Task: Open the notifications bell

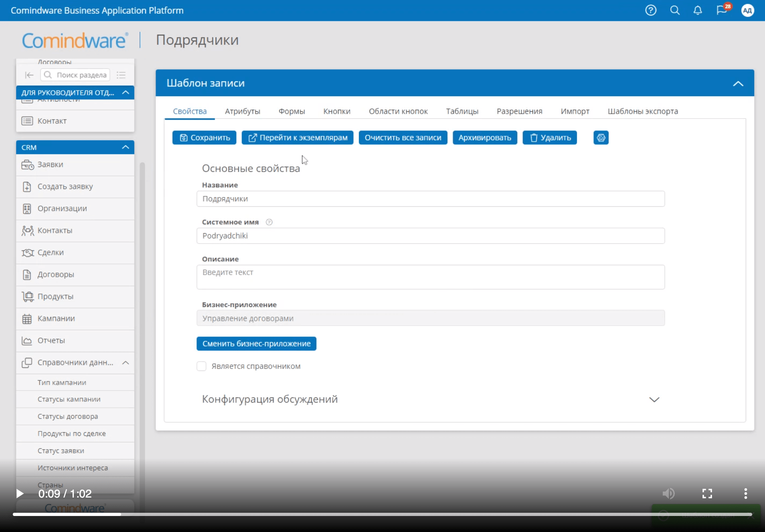Action: [x=697, y=10]
